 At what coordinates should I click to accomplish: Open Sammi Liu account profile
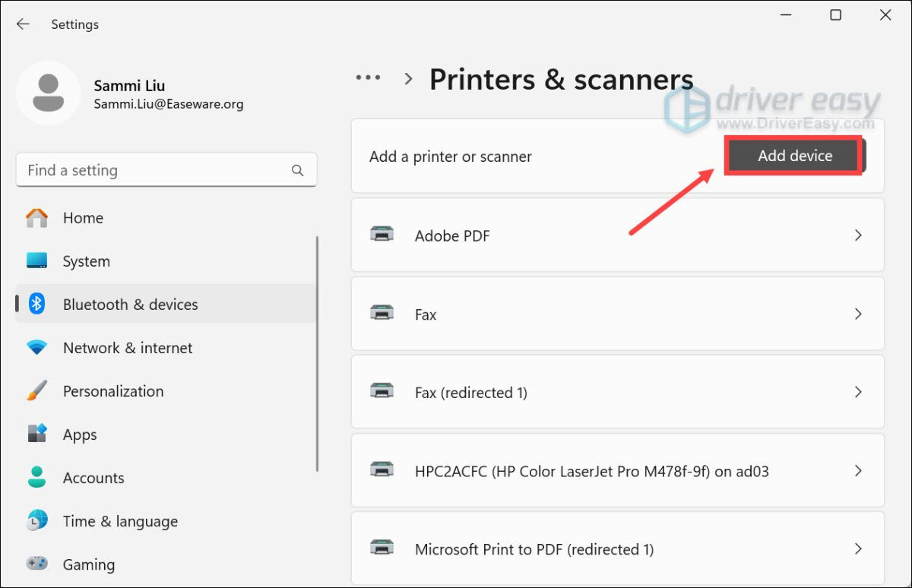tap(129, 94)
